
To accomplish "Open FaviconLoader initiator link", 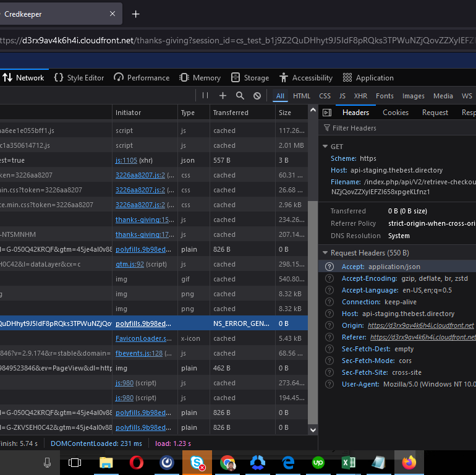I will 143,338.
